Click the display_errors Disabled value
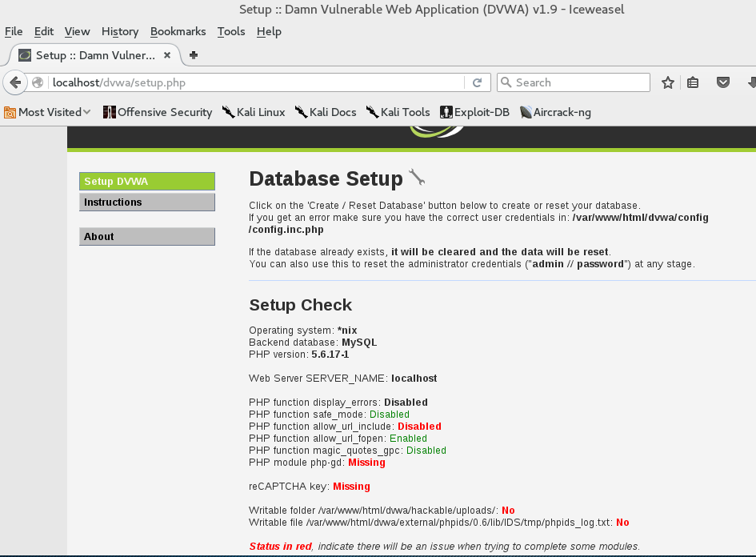This screenshot has height=557, width=756. point(406,403)
